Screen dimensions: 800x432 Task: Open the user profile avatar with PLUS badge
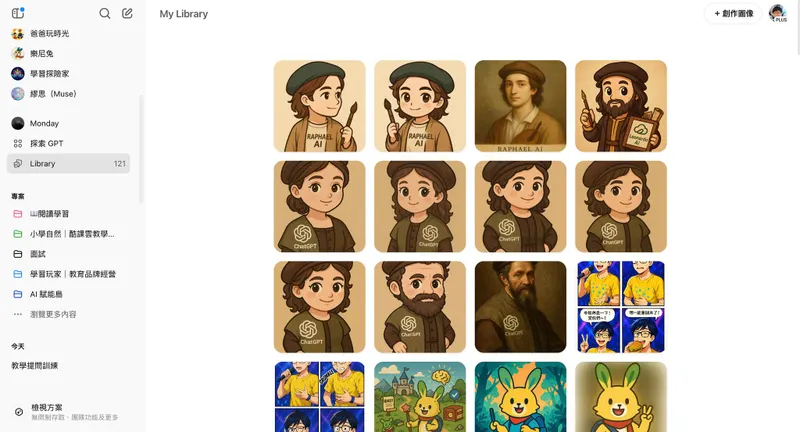click(x=778, y=13)
